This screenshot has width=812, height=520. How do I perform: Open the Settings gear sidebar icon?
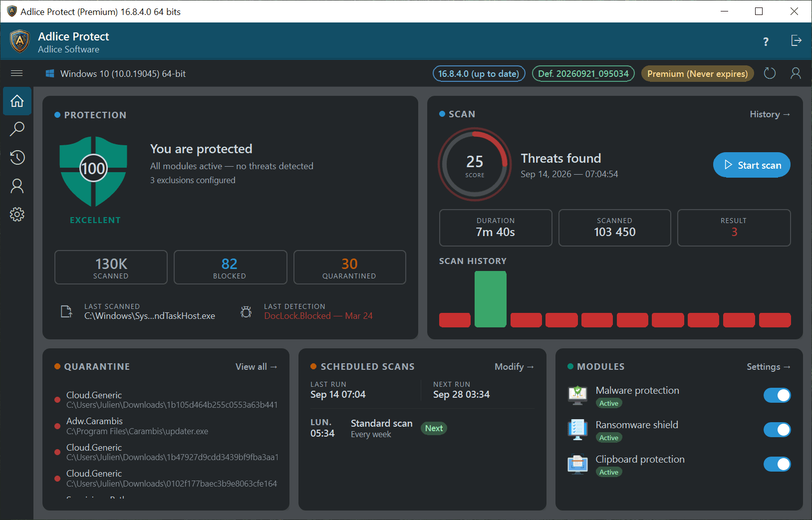coord(17,215)
